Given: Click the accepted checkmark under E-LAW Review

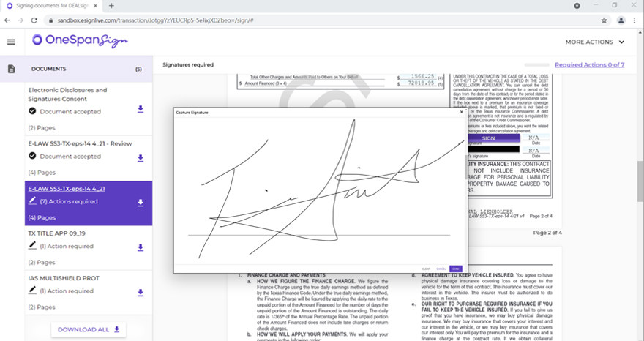Looking at the screenshot, I should coord(32,156).
